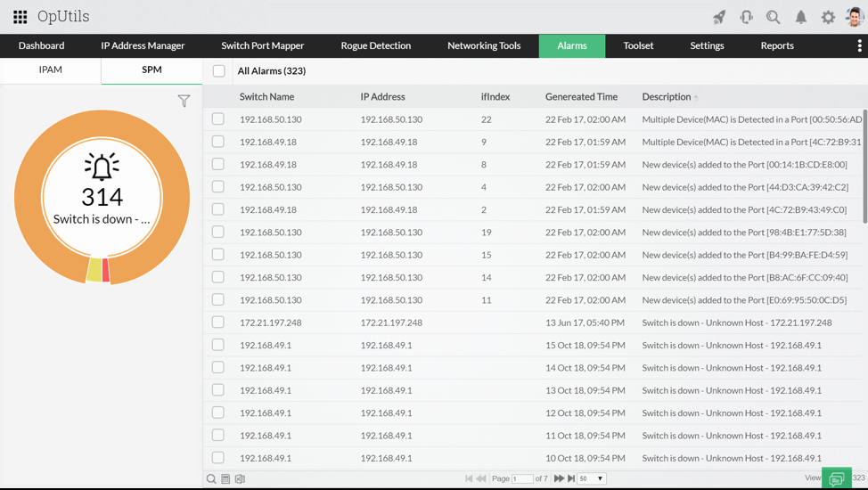868x490 pixels.
Task: Click the top header search magnifier icon
Action: tap(774, 17)
